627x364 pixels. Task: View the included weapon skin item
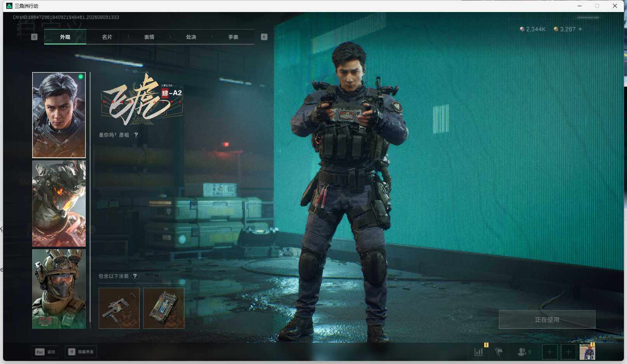coord(119,308)
